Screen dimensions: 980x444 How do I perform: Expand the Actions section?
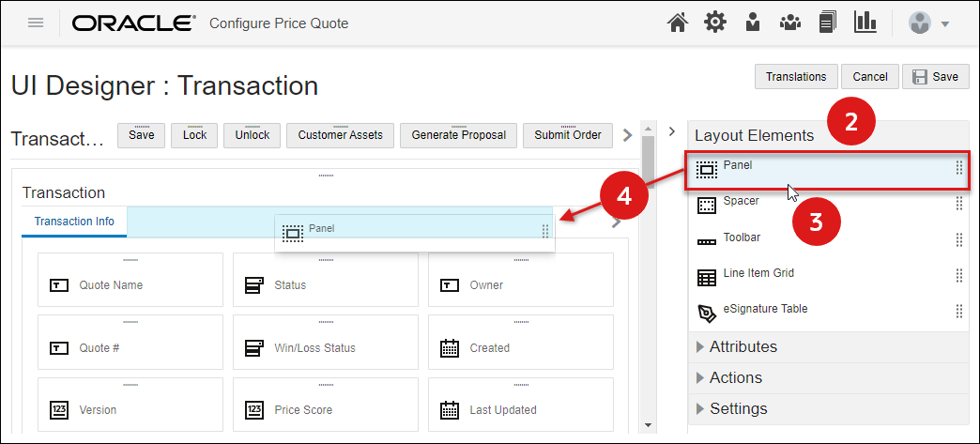pos(735,377)
